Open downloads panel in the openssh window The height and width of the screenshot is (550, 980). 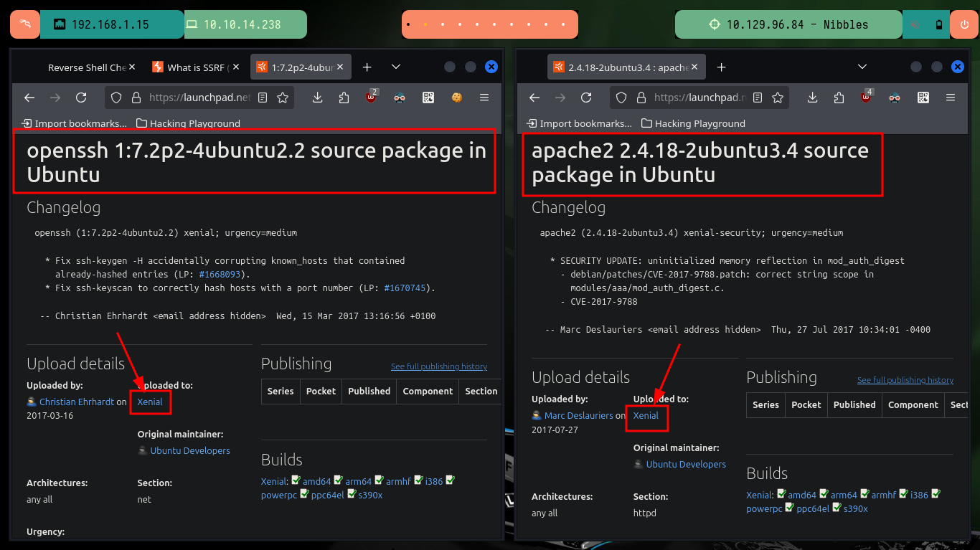click(x=318, y=98)
